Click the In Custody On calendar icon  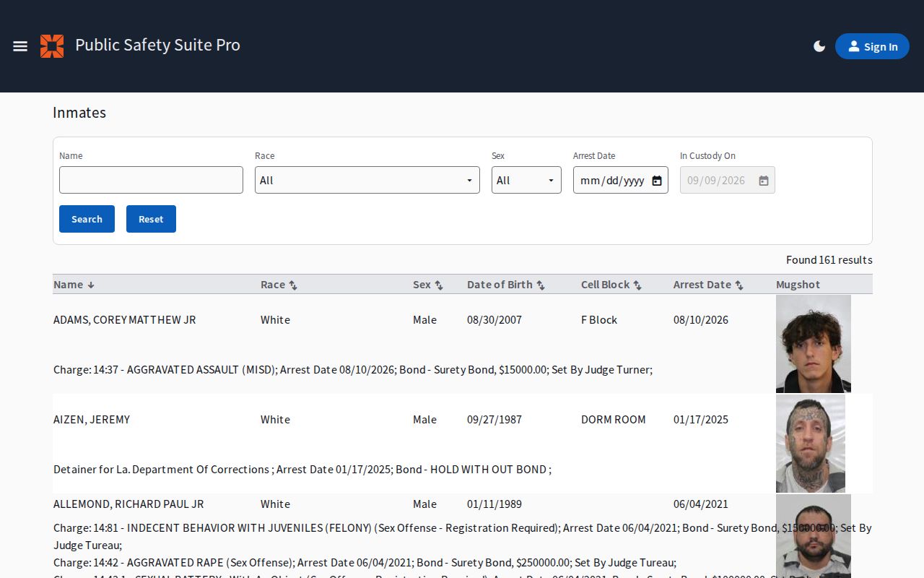(x=764, y=181)
